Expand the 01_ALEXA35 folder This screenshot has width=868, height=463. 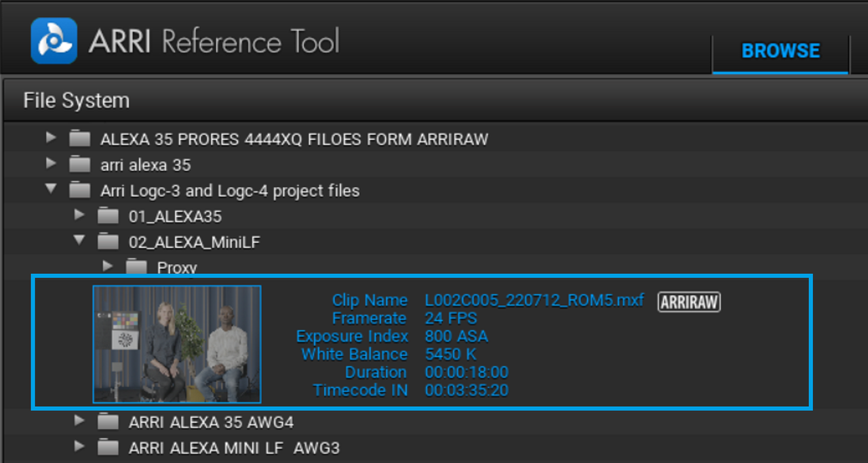[x=79, y=216]
